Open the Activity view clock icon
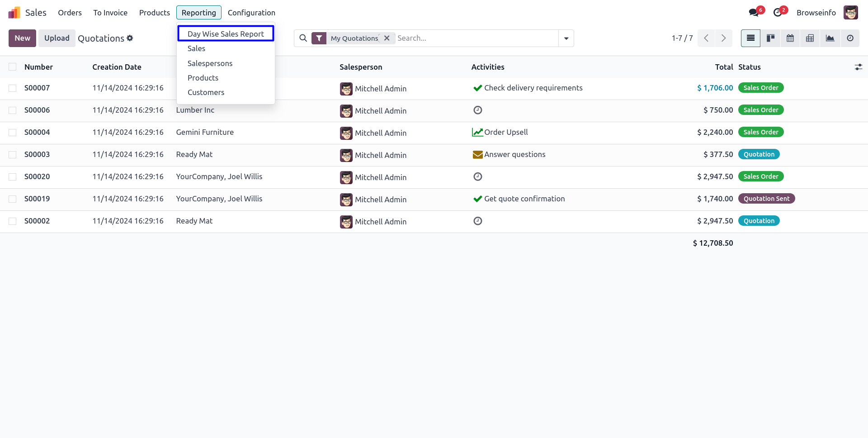The height and width of the screenshot is (438, 868). click(850, 38)
